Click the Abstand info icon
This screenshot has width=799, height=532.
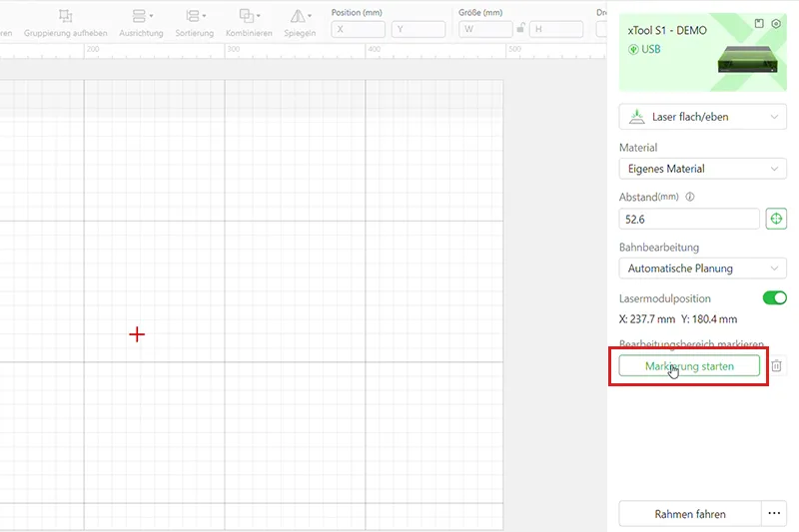tap(690, 197)
